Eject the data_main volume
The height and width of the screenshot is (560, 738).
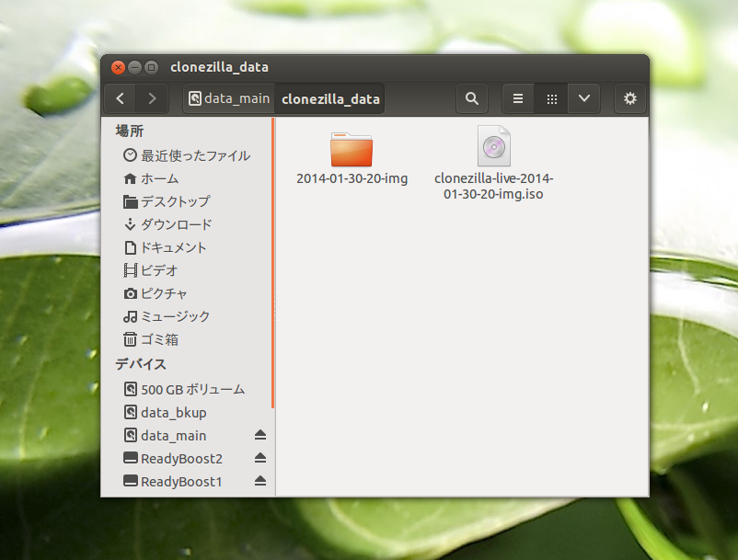[260, 435]
